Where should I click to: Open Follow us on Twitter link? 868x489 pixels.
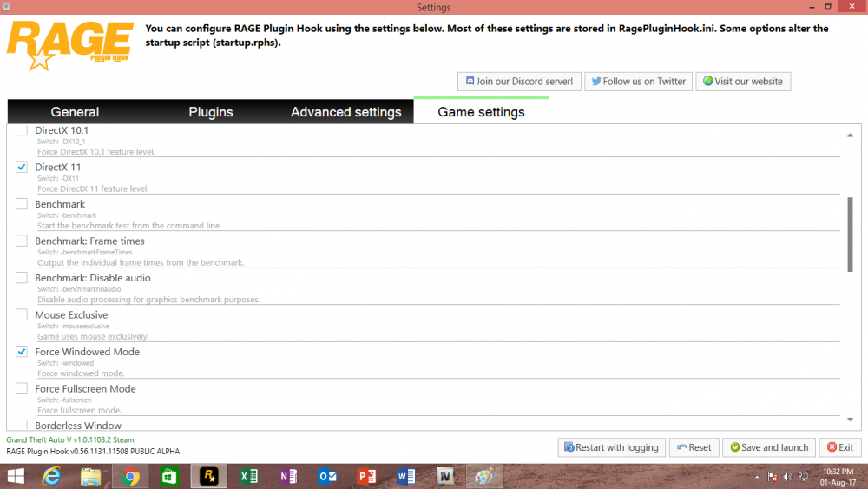(638, 82)
